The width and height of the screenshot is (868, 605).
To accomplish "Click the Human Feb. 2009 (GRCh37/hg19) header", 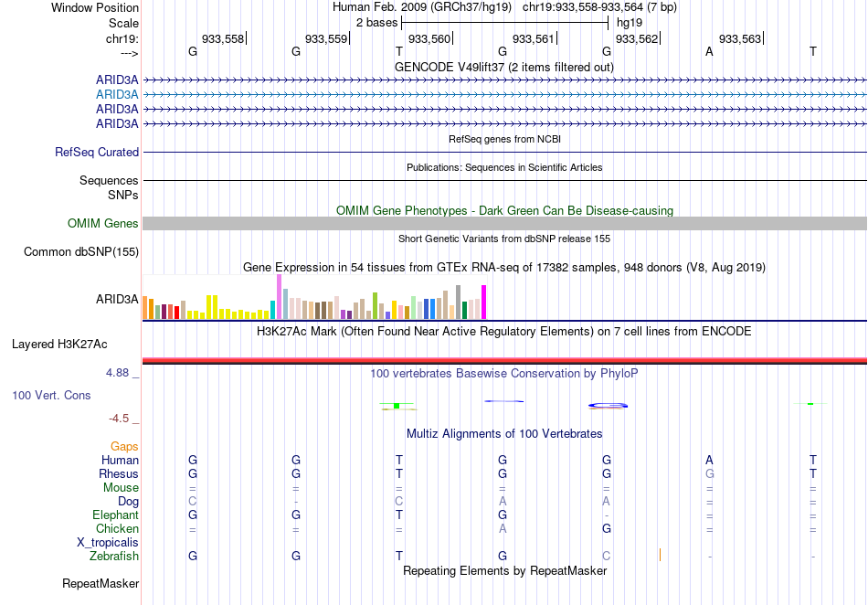I will point(423,7).
